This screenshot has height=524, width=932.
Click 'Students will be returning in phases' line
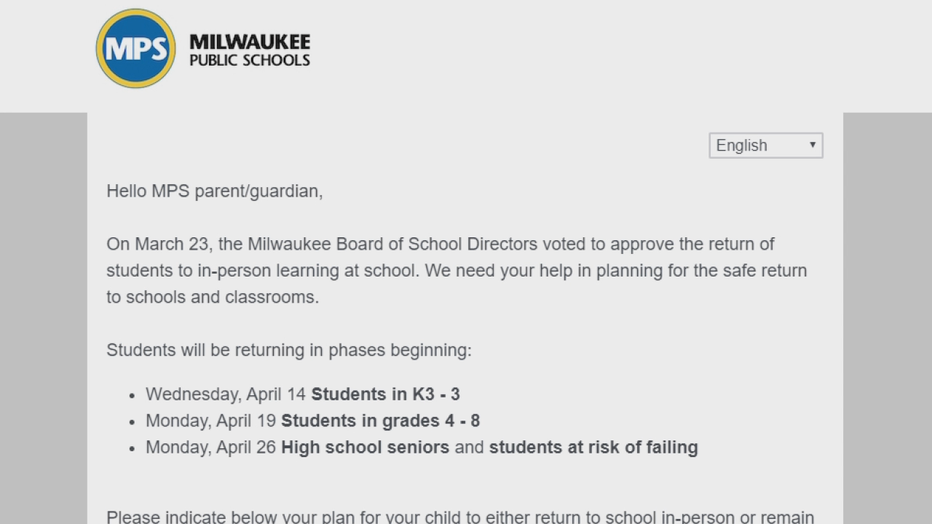pos(289,351)
